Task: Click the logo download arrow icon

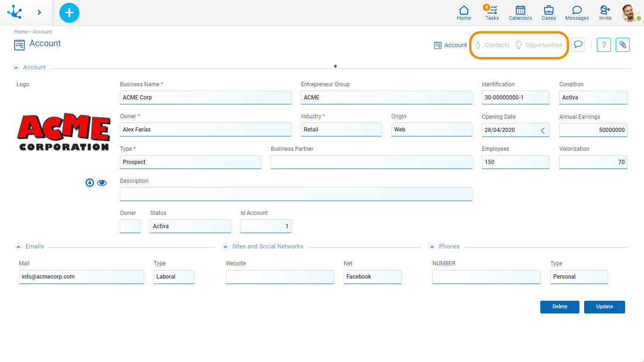Action: click(90, 183)
